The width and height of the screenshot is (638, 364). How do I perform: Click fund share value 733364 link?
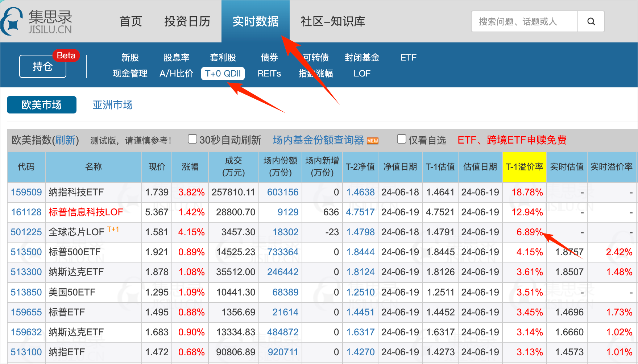coord(283,252)
